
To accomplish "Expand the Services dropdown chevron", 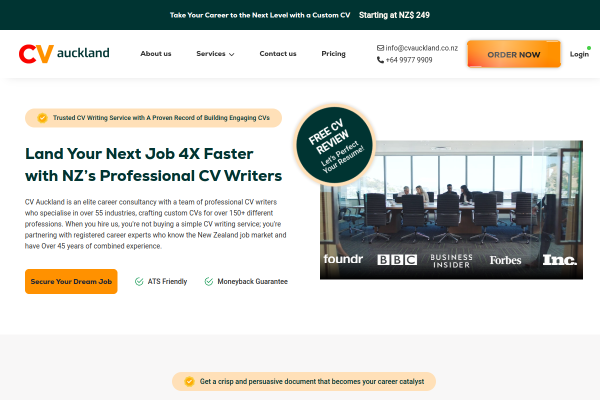I will (x=232, y=54).
